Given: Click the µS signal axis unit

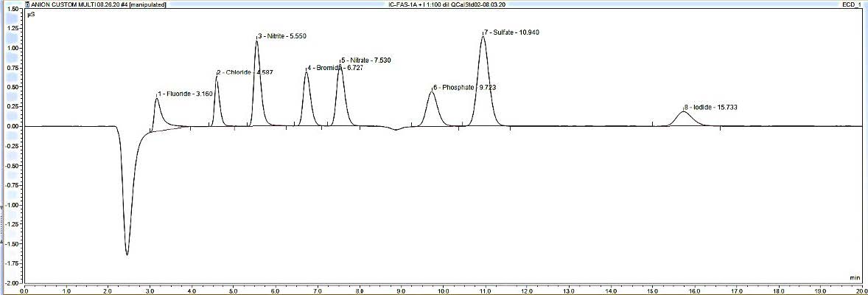Looking at the screenshot, I should pyautogui.click(x=32, y=15).
